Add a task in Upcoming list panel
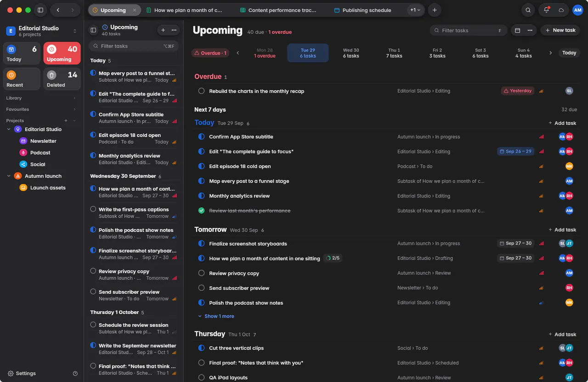Image resolution: width=588 pixels, height=382 pixels. (163, 30)
